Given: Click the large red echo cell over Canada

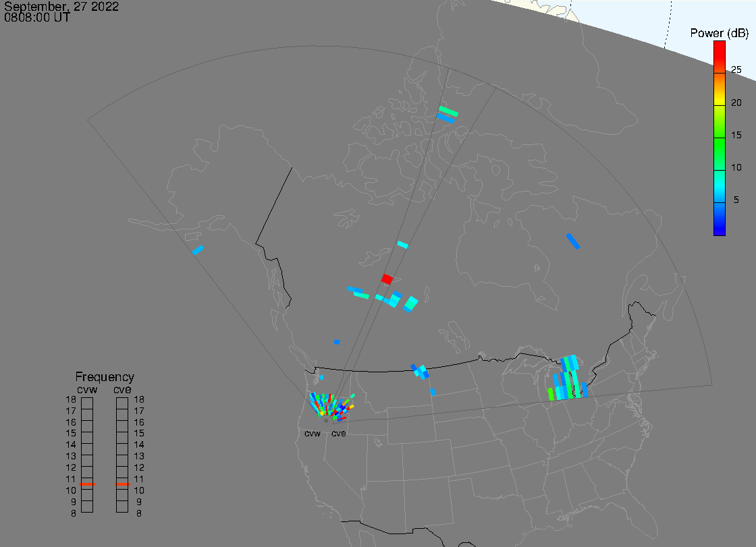Looking at the screenshot, I should point(387,279).
